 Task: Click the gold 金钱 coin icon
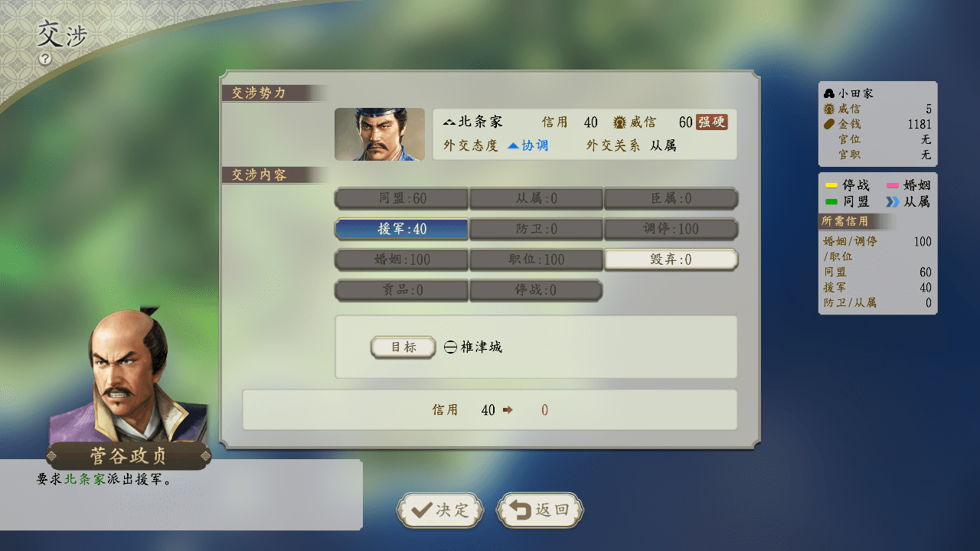829,124
